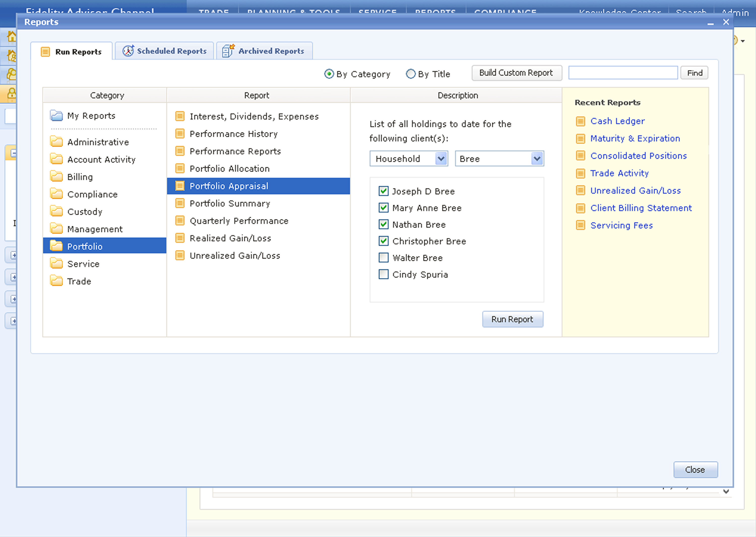Click the Portfolio Summary report icon
Screen dimensions: 756x537
[x=180, y=203]
